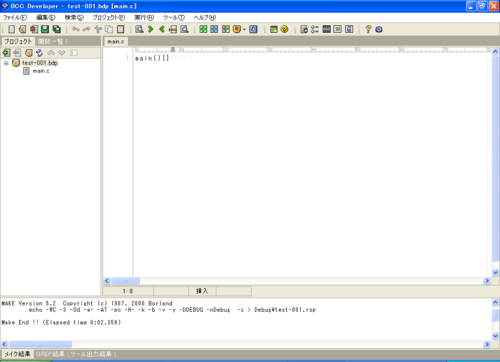Refresh project with blue arrows icon
The image size is (500, 362).
coord(39,53)
